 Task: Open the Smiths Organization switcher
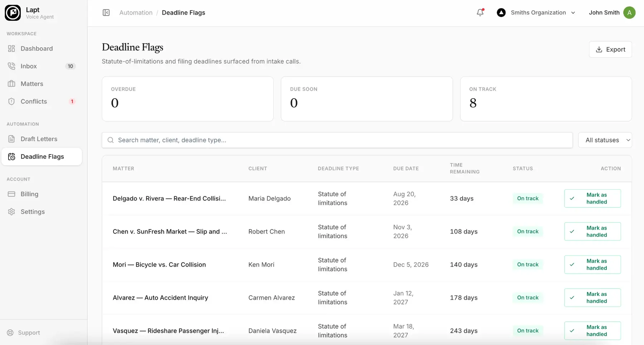(x=536, y=13)
